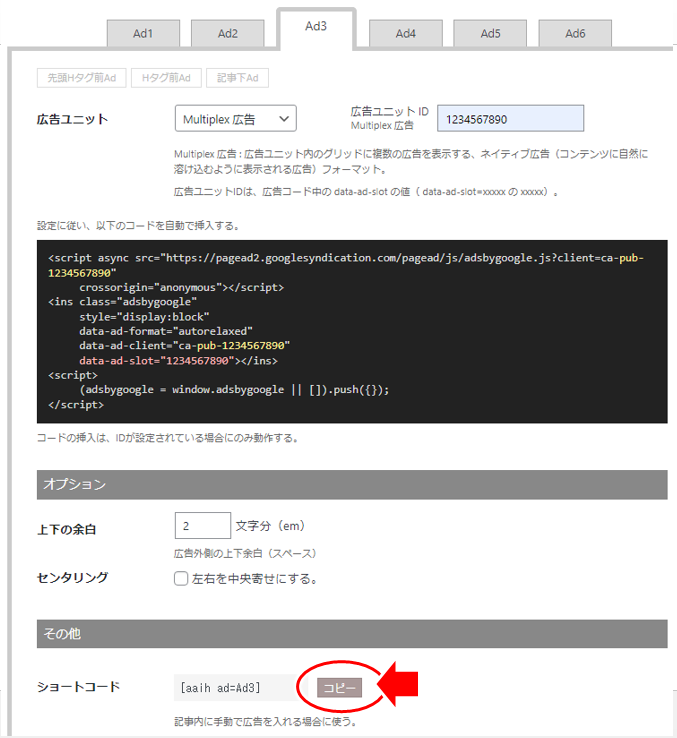Switch to the Ad2 tab
677x738 pixels.
pos(227,33)
